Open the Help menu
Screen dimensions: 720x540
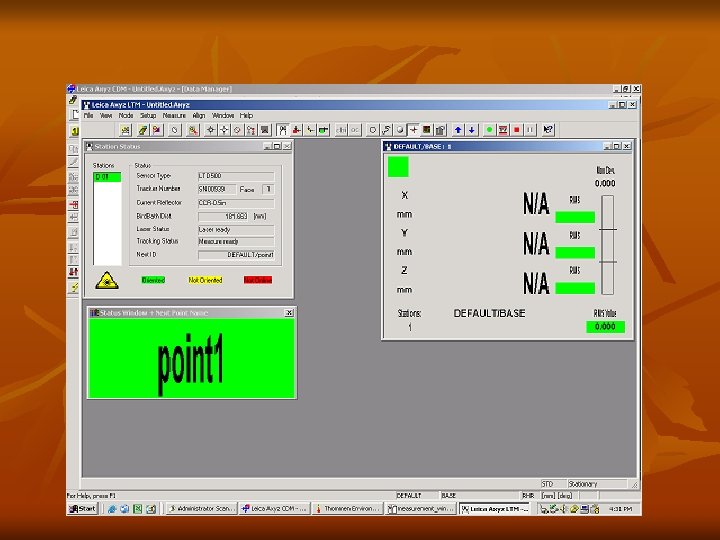pos(246,116)
